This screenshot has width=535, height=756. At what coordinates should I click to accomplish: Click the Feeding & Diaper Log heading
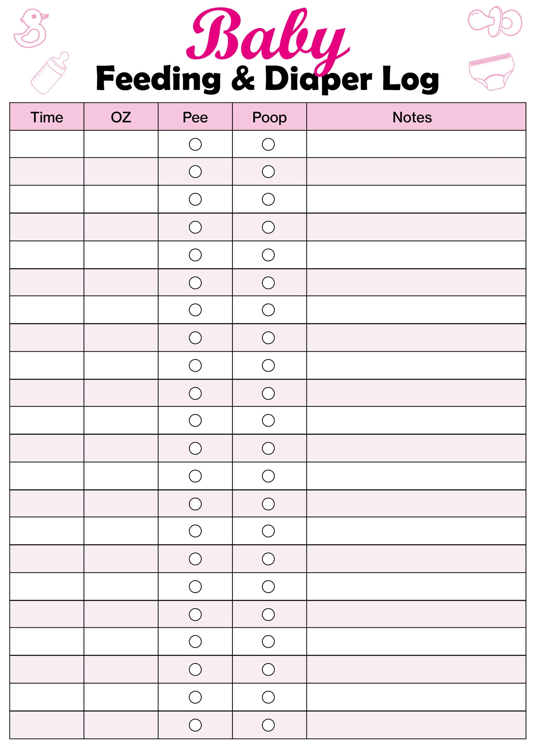267,79
